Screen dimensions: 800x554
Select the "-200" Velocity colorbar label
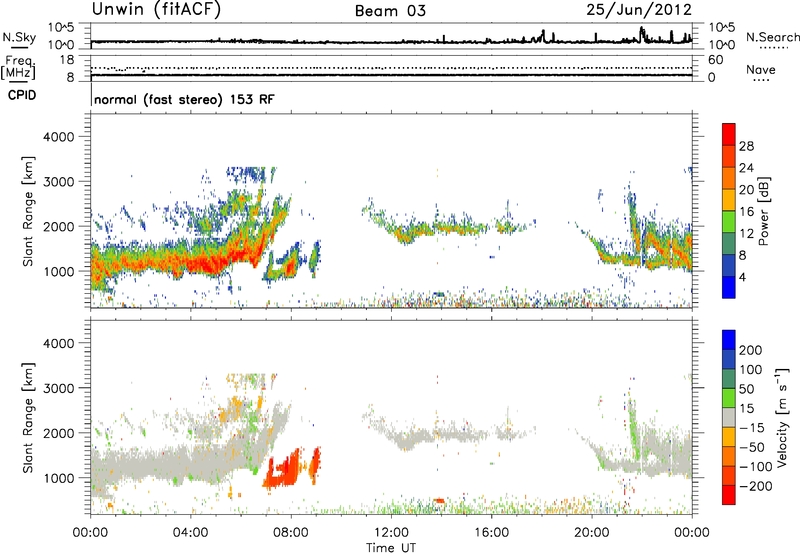pyautogui.click(x=755, y=486)
